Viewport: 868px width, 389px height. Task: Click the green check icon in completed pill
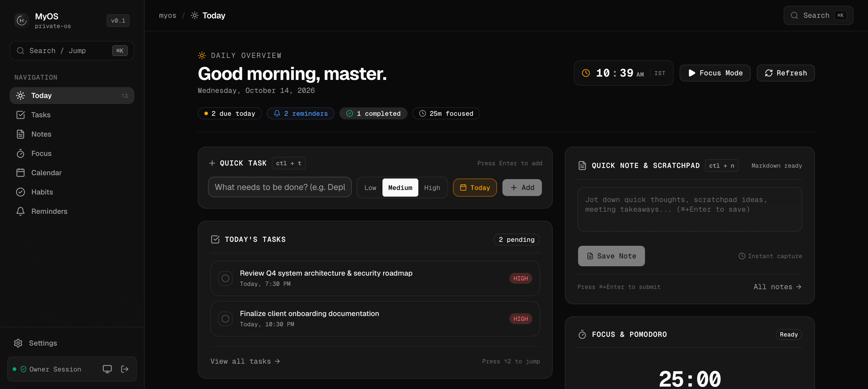tap(350, 114)
